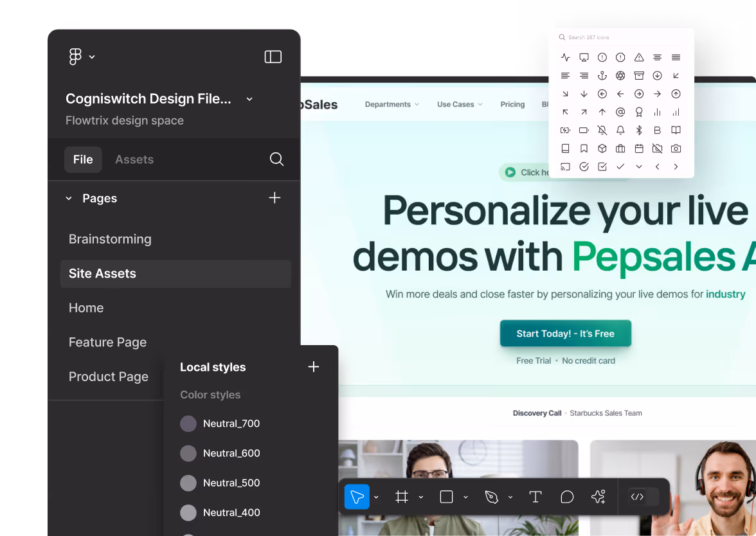Viewport: 756px width, 536px height.
Task: Pick the briefcase icon
Action: [x=620, y=148]
